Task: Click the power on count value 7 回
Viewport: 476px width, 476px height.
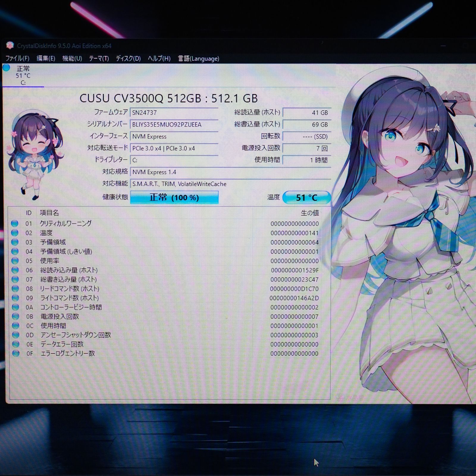Action: pos(307,148)
